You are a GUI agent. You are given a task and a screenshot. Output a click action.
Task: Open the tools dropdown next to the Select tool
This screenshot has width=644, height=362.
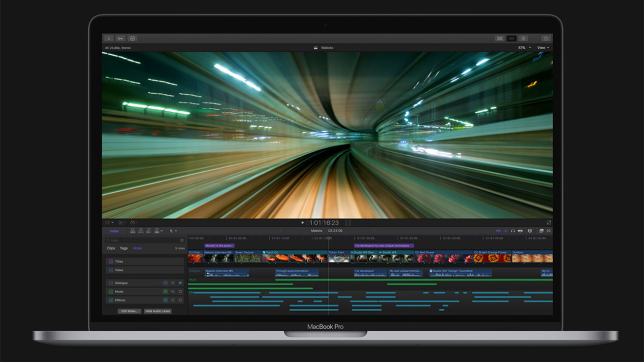176,231
